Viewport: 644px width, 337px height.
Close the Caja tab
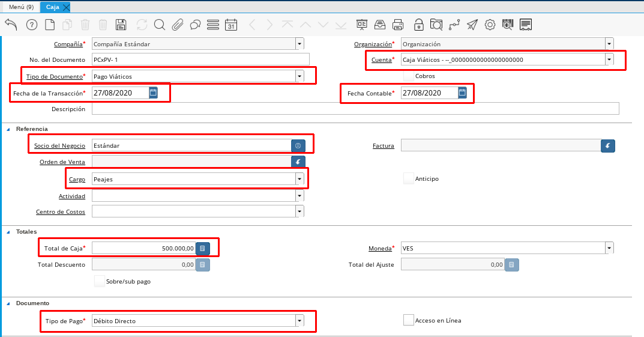[x=66, y=7]
